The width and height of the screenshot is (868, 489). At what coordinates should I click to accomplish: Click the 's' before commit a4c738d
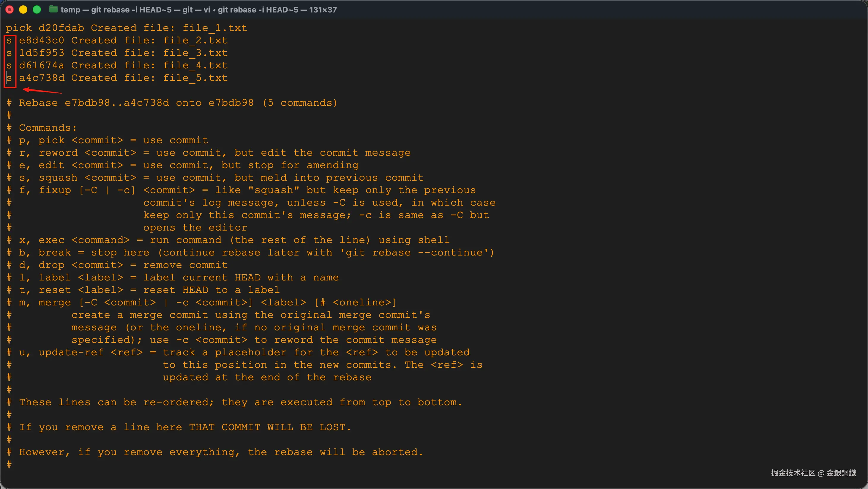pyautogui.click(x=9, y=78)
